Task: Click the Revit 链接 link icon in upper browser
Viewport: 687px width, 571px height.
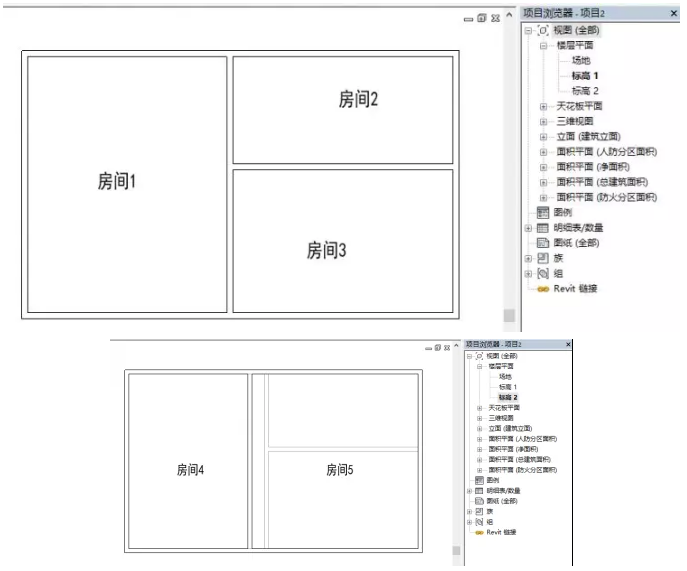Action: [x=543, y=288]
